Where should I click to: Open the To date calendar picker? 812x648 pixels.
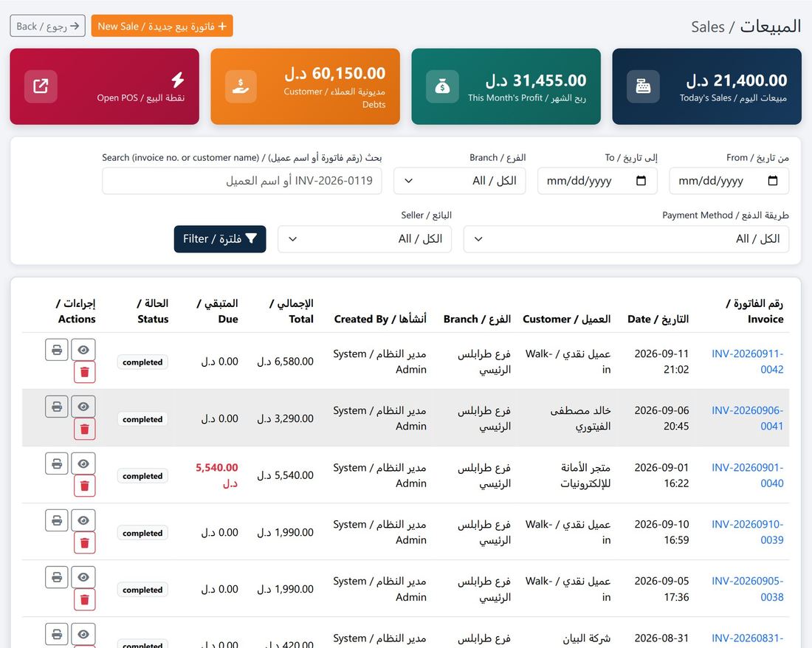click(641, 181)
